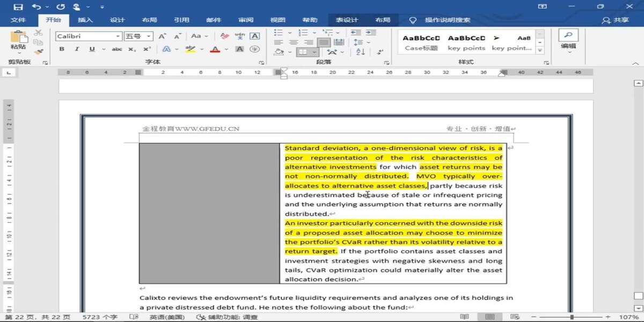The width and height of the screenshot is (644, 322).
Task: Click the 操作说明搜索 search field
Action: pos(447,20)
